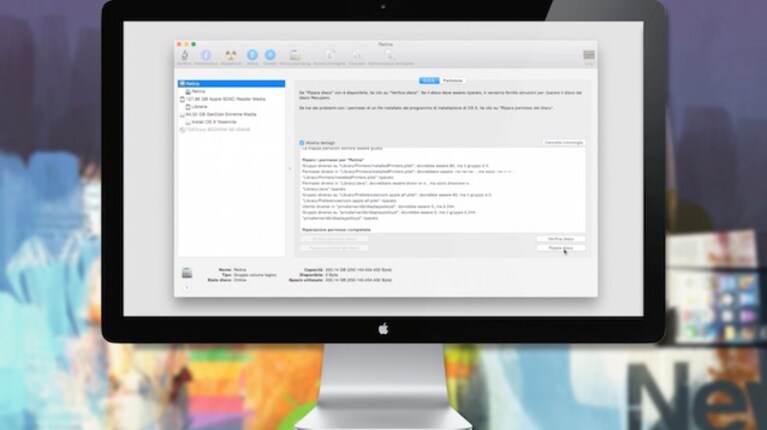Select the S.O.S. tab

coord(429,81)
